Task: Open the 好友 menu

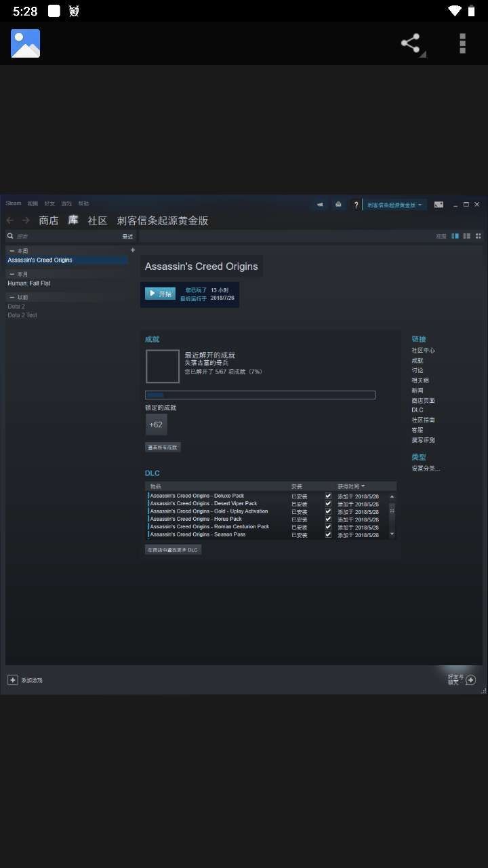Action: (49, 203)
